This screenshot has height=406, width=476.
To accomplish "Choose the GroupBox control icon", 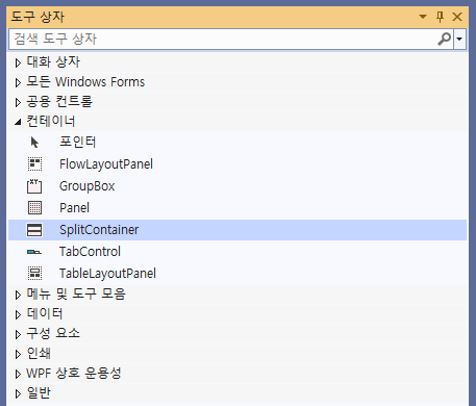I will 35,186.
